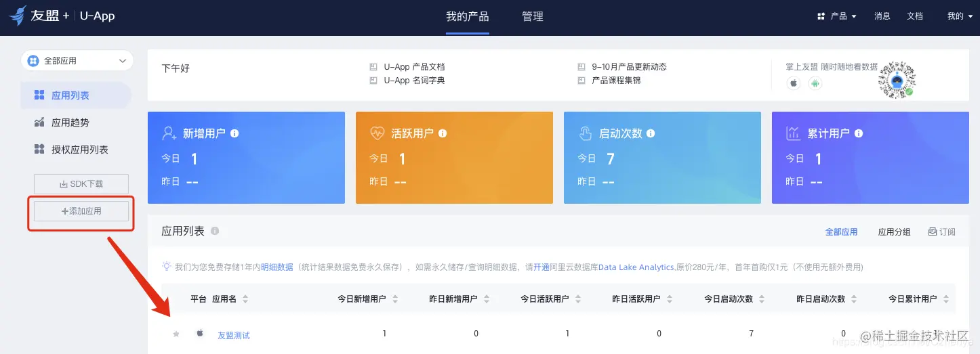Toggle favorite star for 友盟测试
Viewport: 980px width, 354px height.
point(177,334)
